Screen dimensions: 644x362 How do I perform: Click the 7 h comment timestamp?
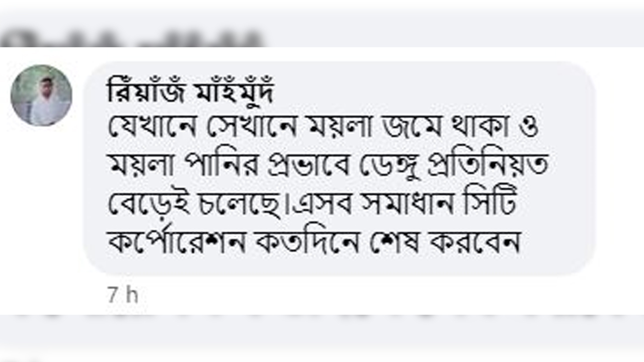coord(123,295)
